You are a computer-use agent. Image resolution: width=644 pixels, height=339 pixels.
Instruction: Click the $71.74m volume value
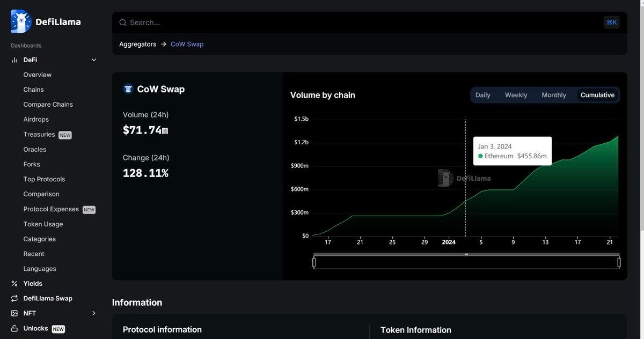point(145,130)
